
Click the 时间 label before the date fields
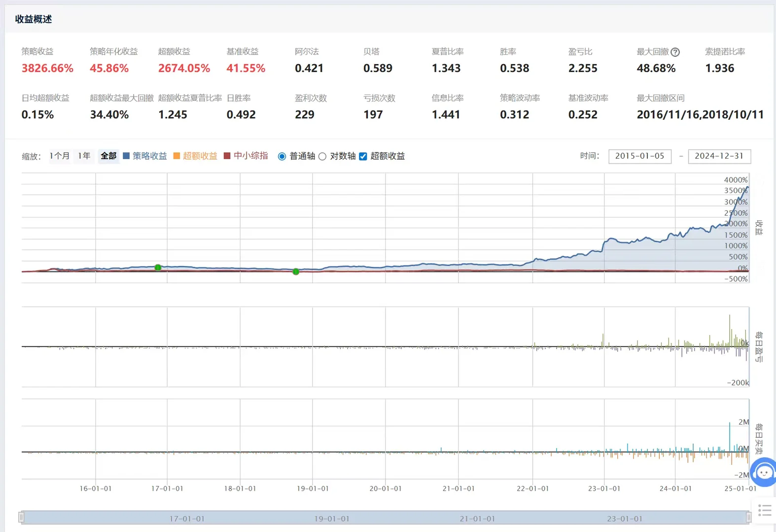pyautogui.click(x=590, y=156)
